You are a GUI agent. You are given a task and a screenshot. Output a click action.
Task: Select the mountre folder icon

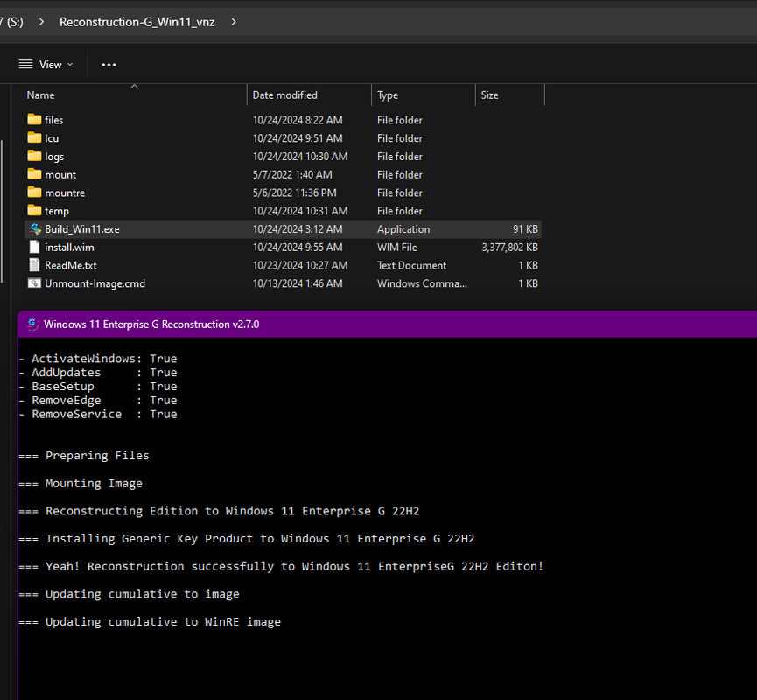[x=34, y=192]
